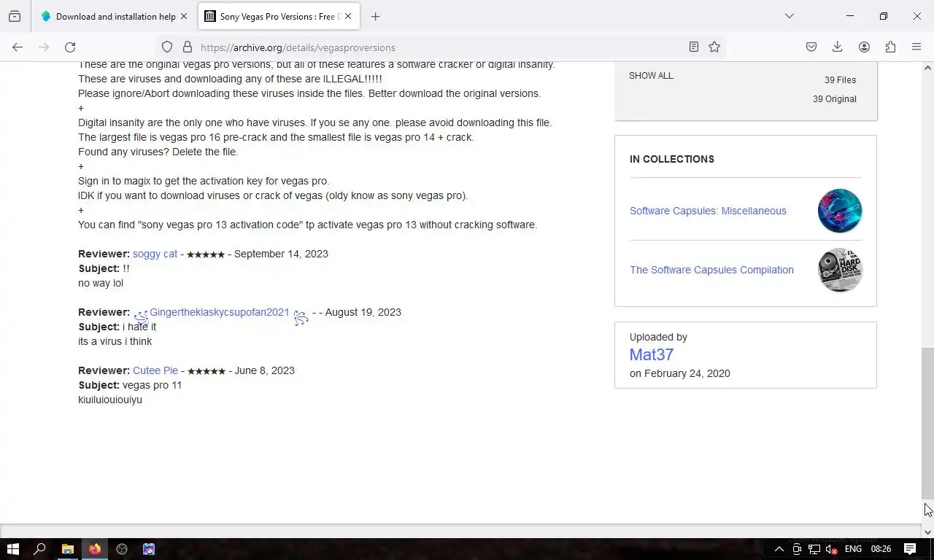This screenshot has height=560, width=934.
Task: Open the round gray taskbar app
Action: (x=122, y=549)
